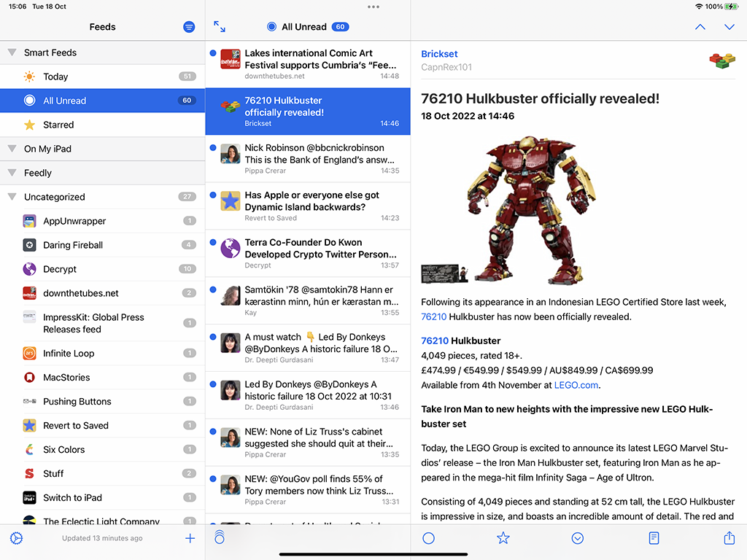The height and width of the screenshot is (560, 747).
Task: Select the Today smart feed
Action: click(x=102, y=77)
